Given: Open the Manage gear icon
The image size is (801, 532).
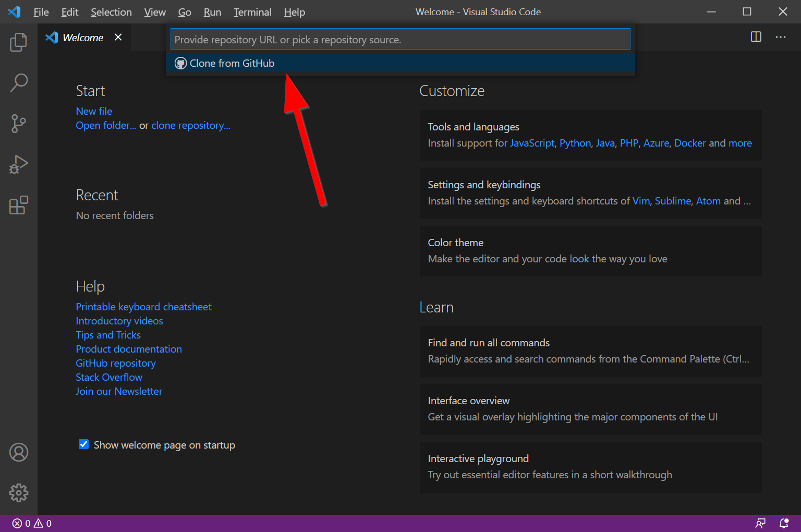Looking at the screenshot, I should 19,492.
